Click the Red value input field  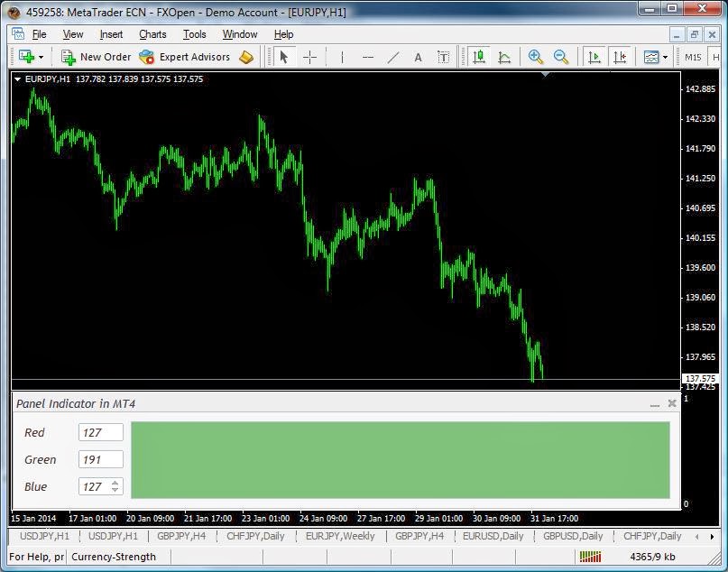(101, 432)
